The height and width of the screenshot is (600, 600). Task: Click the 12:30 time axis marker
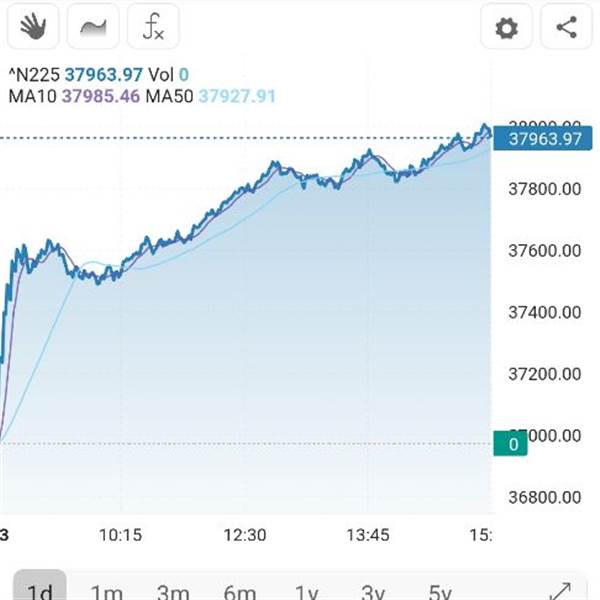tap(245, 535)
